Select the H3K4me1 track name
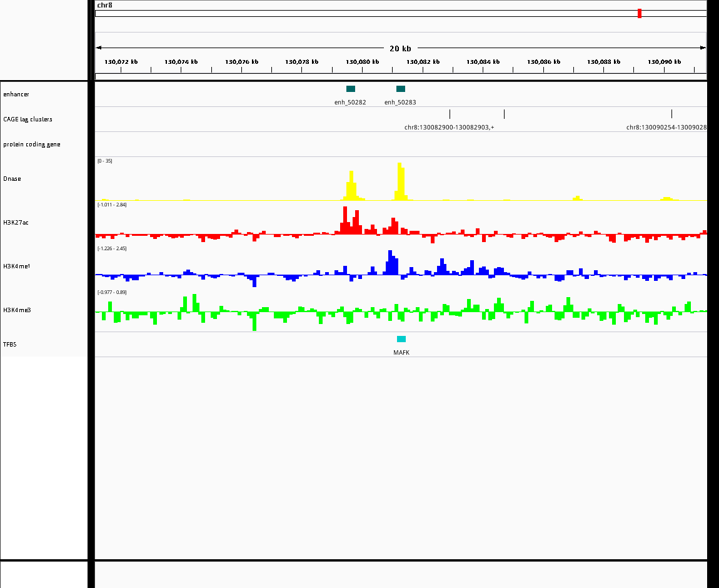This screenshot has height=588, width=719. 16,266
